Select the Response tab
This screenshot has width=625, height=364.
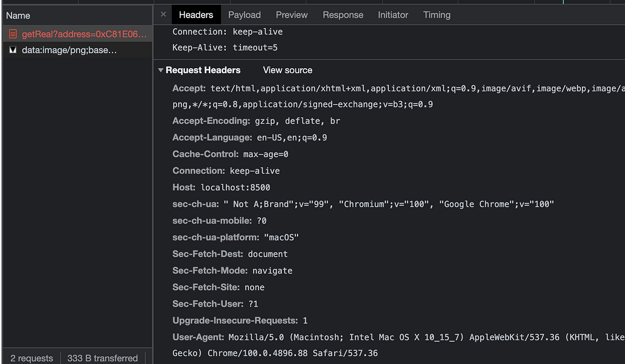pos(342,14)
